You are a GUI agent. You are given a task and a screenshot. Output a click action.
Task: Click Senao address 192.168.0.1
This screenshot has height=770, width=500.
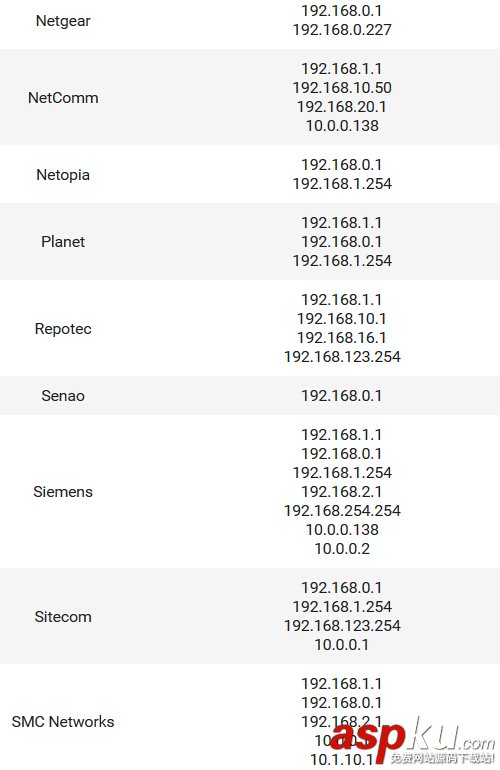[342, 396]
